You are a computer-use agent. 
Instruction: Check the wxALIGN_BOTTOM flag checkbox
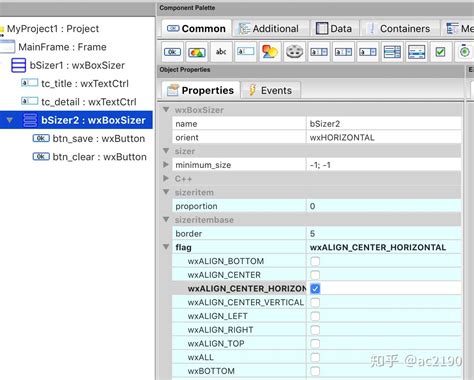[x=315, y=261]
